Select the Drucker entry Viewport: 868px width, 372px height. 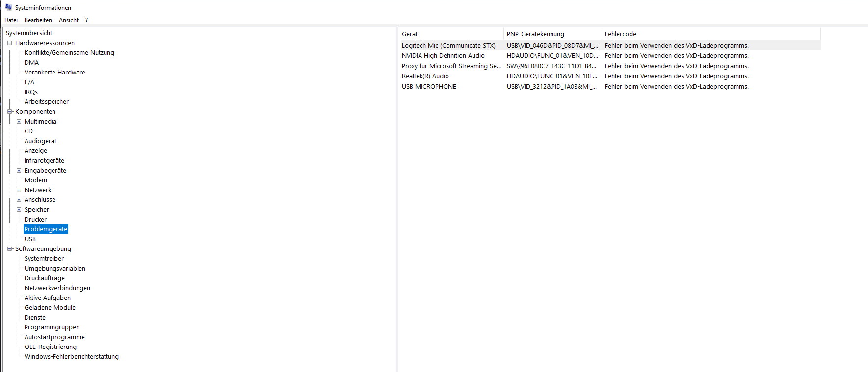(35, 220)
